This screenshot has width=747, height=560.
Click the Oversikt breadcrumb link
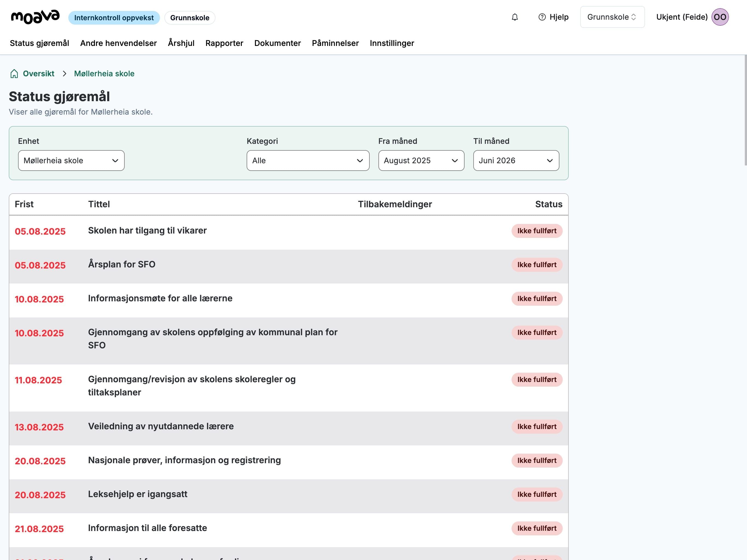[x=39, y=74]
